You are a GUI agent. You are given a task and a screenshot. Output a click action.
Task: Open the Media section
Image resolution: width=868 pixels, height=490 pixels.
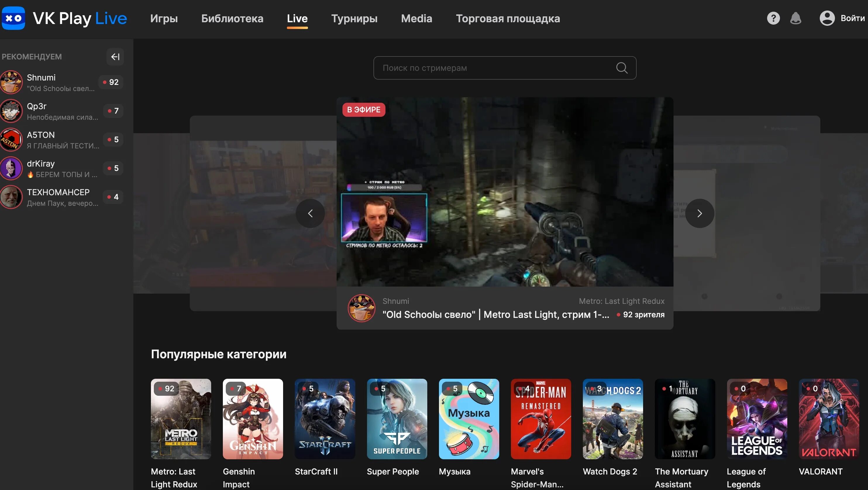[x=416, y=18]
